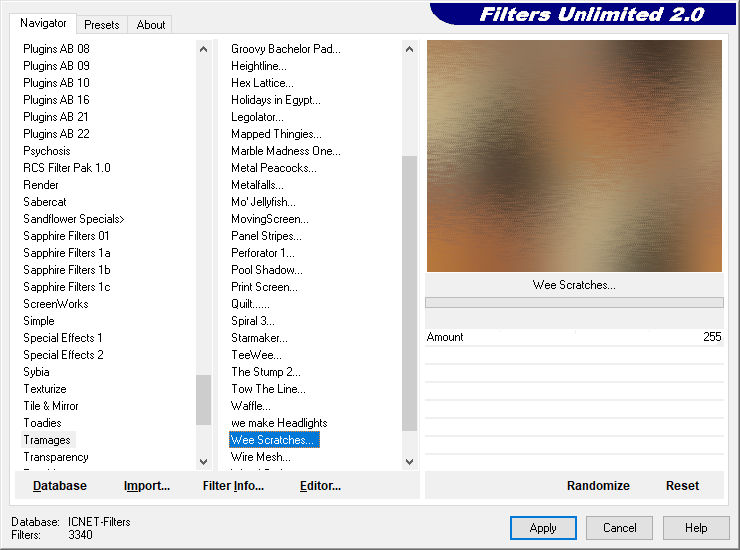
Task: Choose the Toadies category
Action: pos(42,423)
